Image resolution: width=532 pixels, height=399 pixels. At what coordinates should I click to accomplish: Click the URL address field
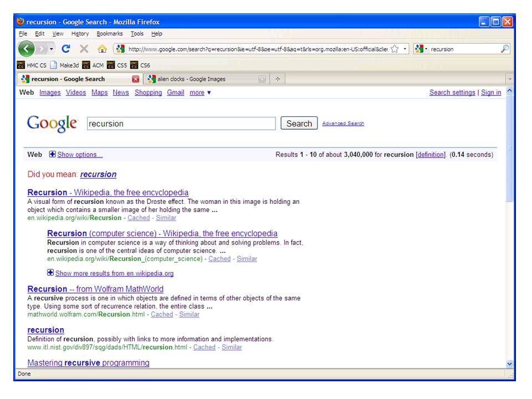coord(258,49)
